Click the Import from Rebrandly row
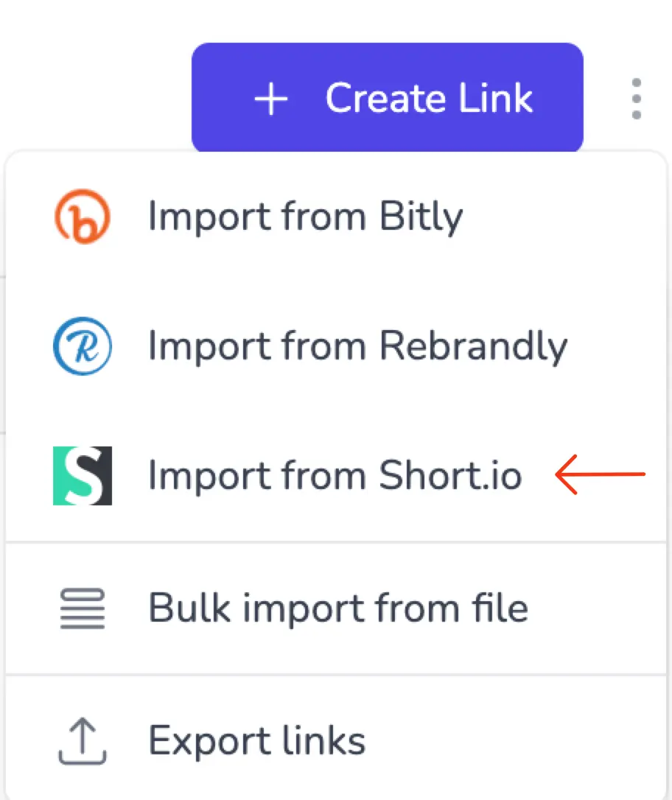Image resolution: width=672 pixels, height=800 pixels. [357, 345]
